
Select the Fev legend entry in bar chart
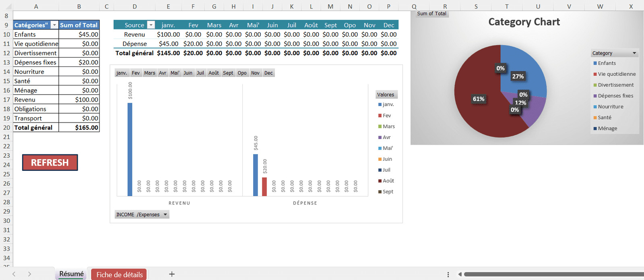pos(384,116)
